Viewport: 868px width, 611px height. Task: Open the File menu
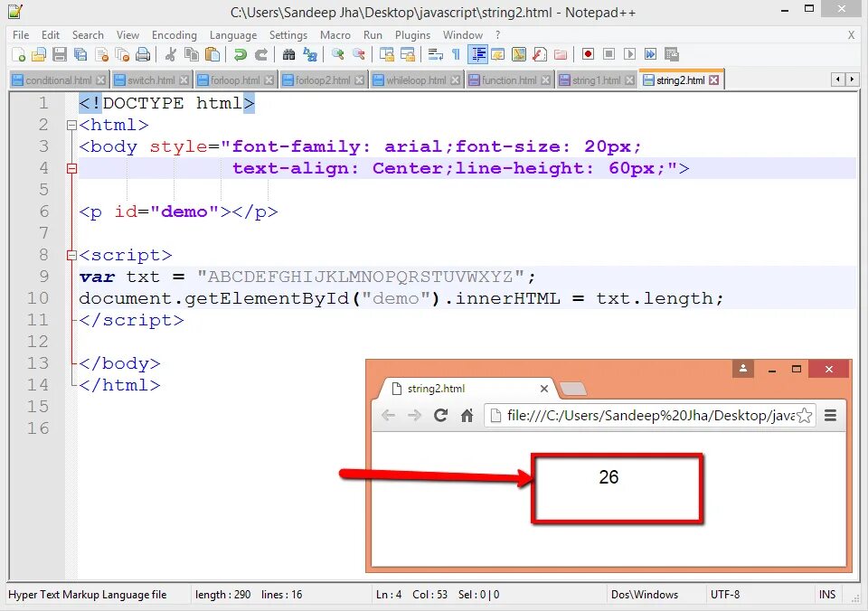tap(21, 35)
